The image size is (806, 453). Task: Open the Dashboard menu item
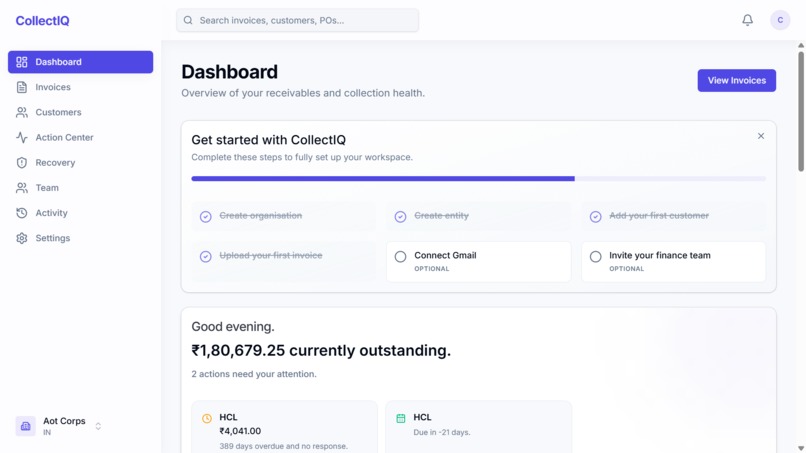pyautogui.click(x=80, y=62)
